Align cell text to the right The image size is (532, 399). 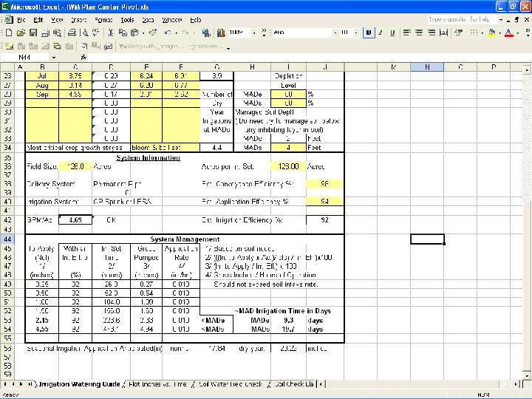pos(432,33)
